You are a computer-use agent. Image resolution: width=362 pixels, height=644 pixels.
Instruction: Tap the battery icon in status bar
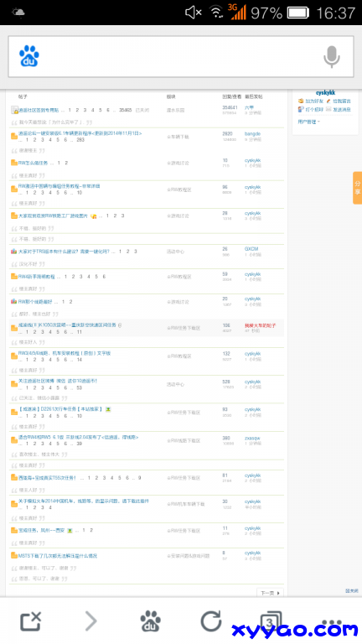coord(298,13)
